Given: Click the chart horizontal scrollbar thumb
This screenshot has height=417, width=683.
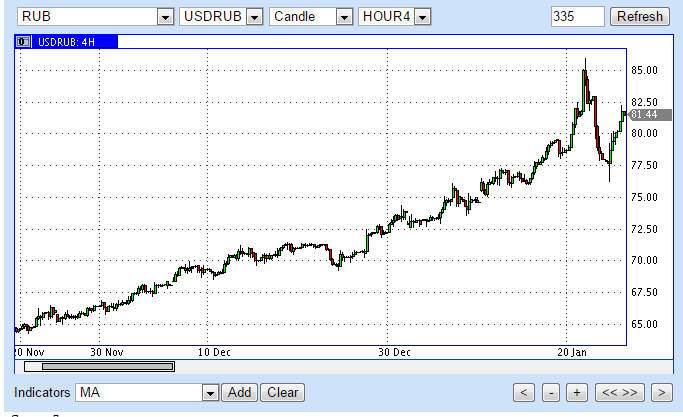Looking at the screenshot, I should [x=108, y=366].
